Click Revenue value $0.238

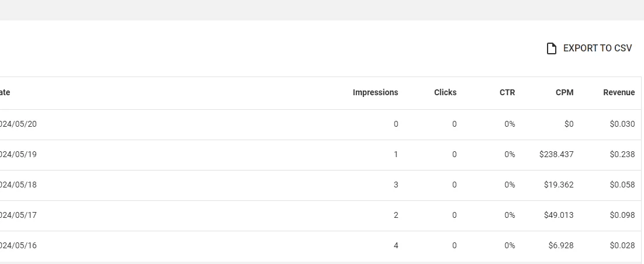[622, 154]
